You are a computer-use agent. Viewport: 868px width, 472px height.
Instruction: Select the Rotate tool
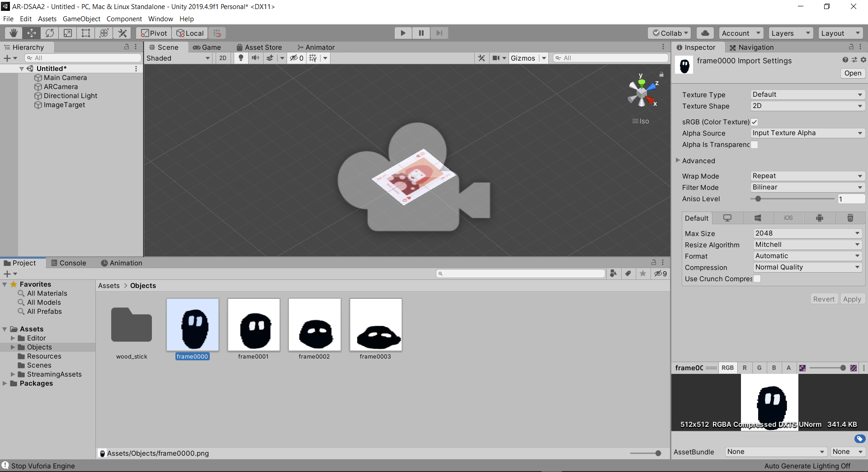[x=50, y=33]
